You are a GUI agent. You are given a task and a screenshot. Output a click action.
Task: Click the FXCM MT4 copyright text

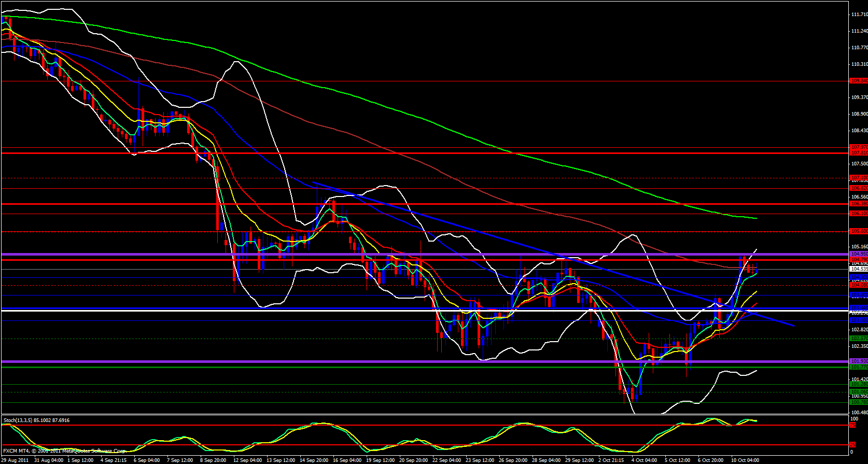tap(64, 451)
